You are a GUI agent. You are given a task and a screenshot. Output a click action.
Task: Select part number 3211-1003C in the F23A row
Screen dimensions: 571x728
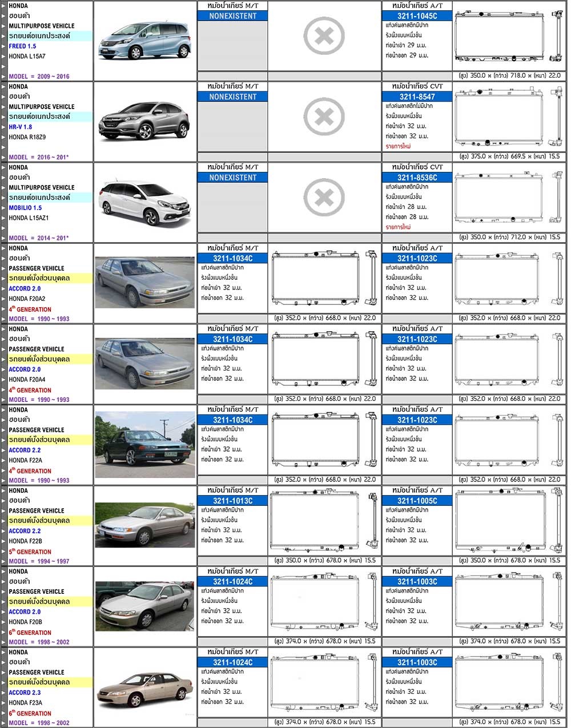[x=417, y=662]
